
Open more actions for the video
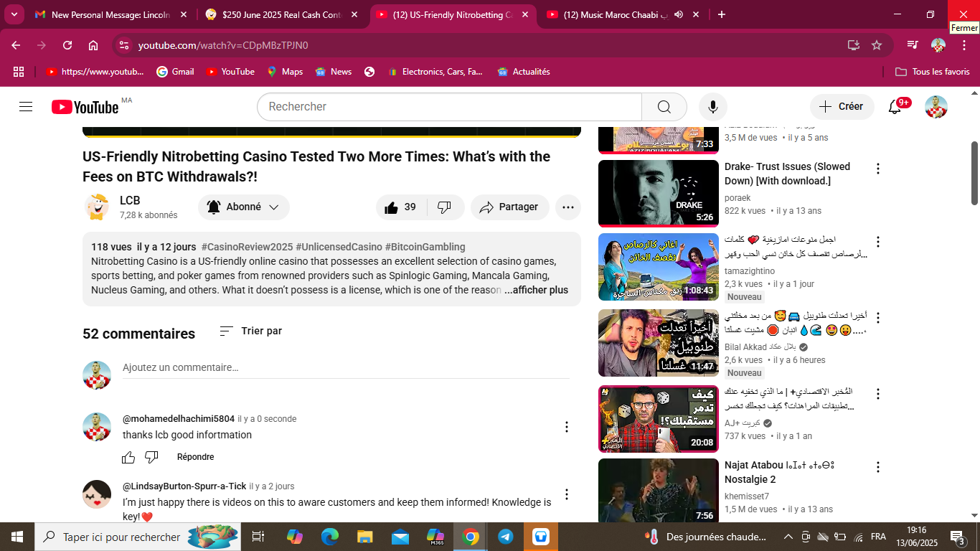(x=568, y=207)
